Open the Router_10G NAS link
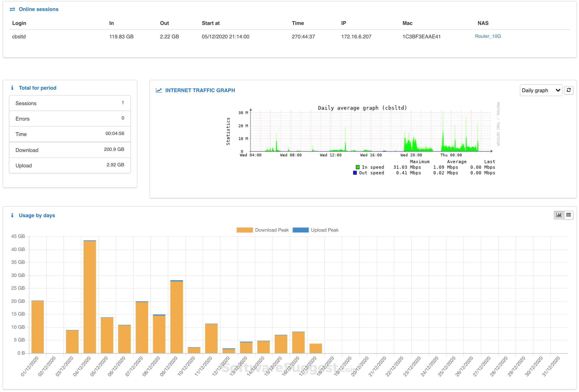Viewport: 579px width, 392px height. coord(488,36)
